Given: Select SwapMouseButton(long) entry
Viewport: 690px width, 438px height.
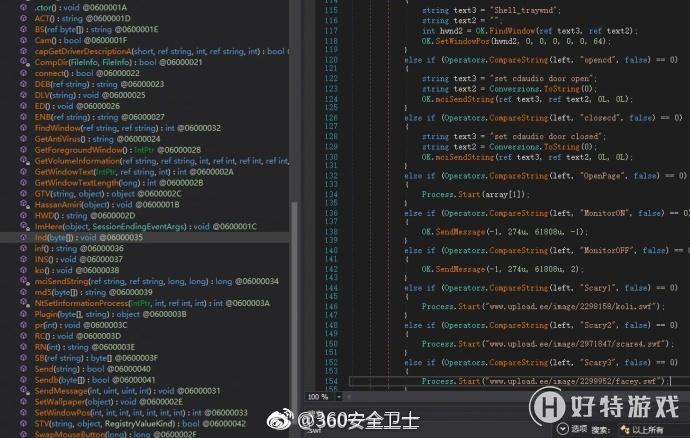Looking at the screenshot, I should click(x=115, y=434).
